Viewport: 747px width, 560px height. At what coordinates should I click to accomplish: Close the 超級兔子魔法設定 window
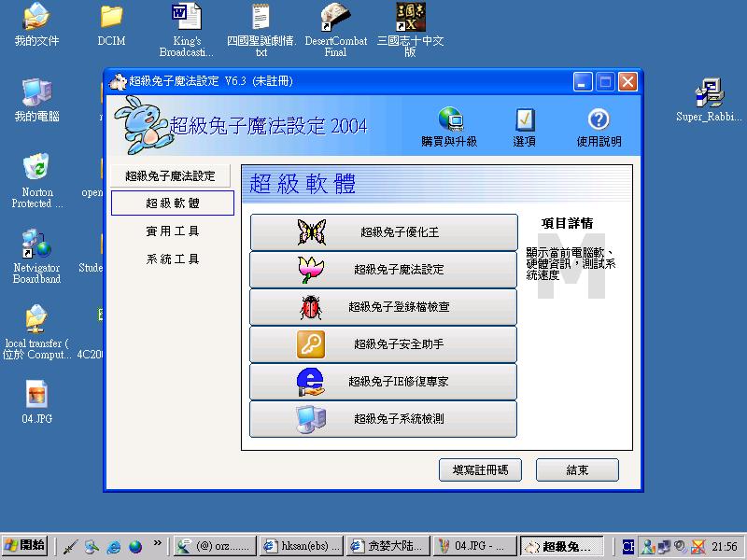pyautogui.click(x=627, y=82)
